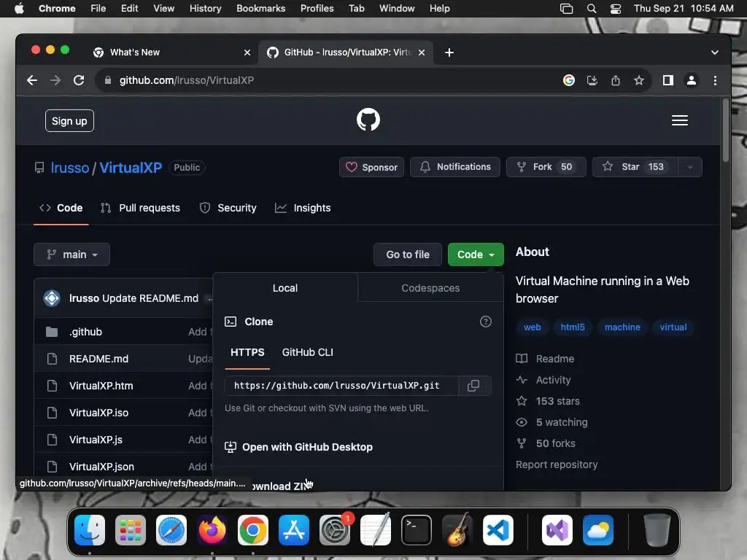The image size is (747, 560).
Task: Click the GitHub Octocat logo
Action: point(368,120)
